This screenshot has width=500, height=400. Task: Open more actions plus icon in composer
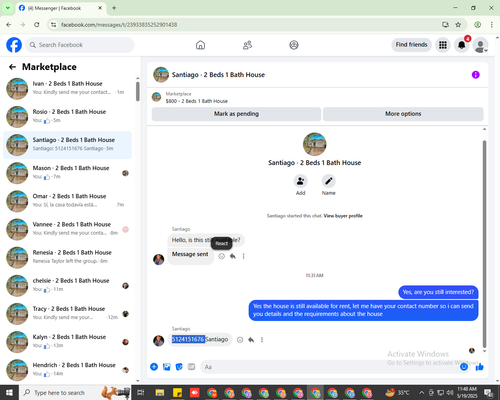pyautogui.click(x=154, y=367)
